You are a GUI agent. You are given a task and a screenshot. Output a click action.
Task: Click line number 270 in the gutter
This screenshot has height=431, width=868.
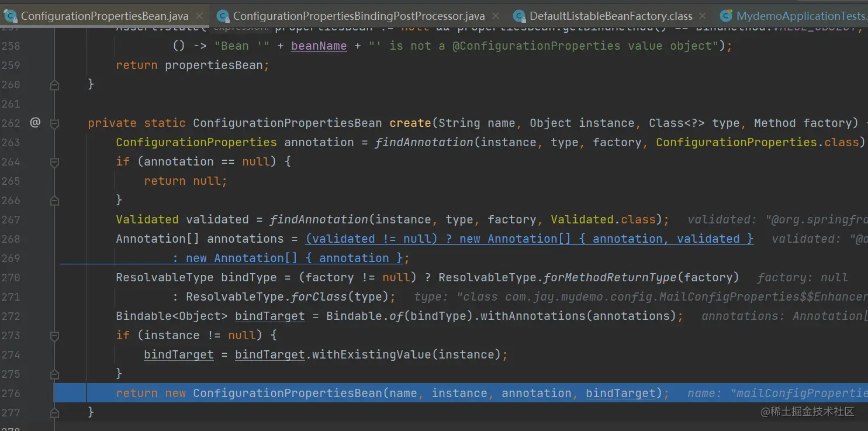(11, 277)
